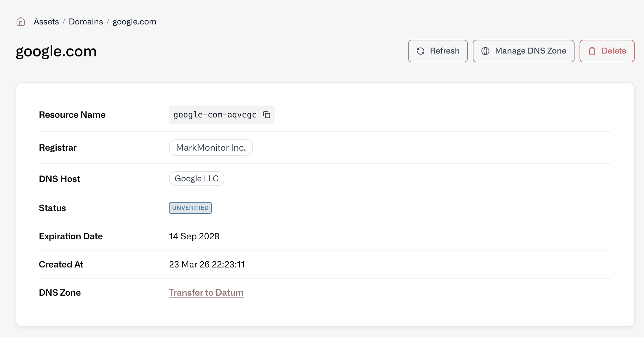The image size is (644, 337).
Task: Click MarkMonitor Inc. registrar badge
Action: point(211,148)
